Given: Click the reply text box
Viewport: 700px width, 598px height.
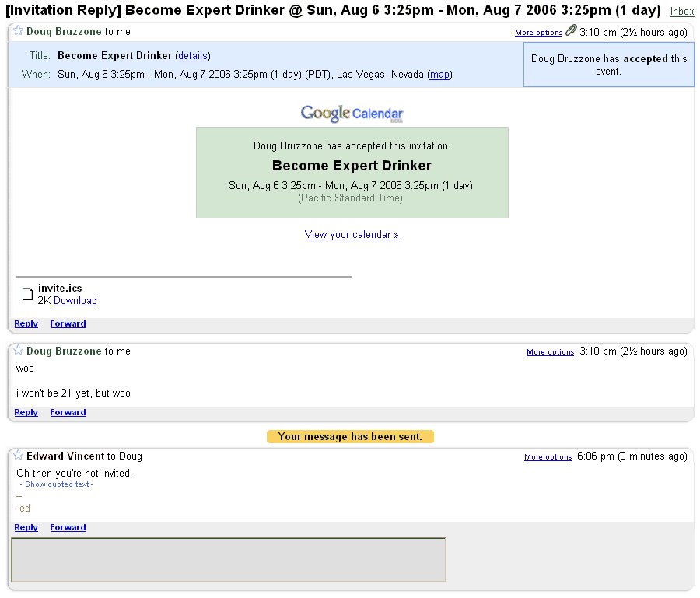Looking at the screenshot, I should [x=228, y=560].
